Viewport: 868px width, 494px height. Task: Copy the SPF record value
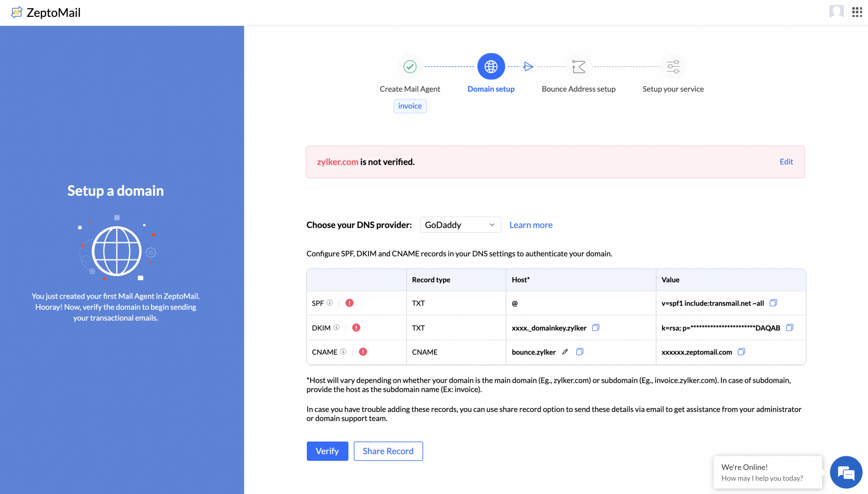click(x=773, y=303)
